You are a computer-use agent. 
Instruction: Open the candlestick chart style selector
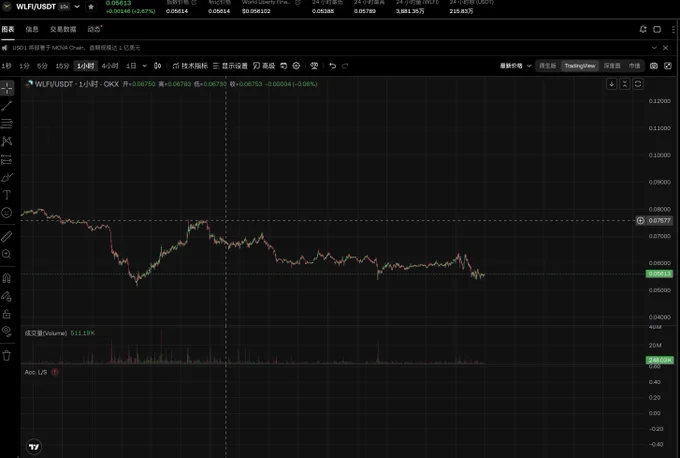(x=157, y=66)
